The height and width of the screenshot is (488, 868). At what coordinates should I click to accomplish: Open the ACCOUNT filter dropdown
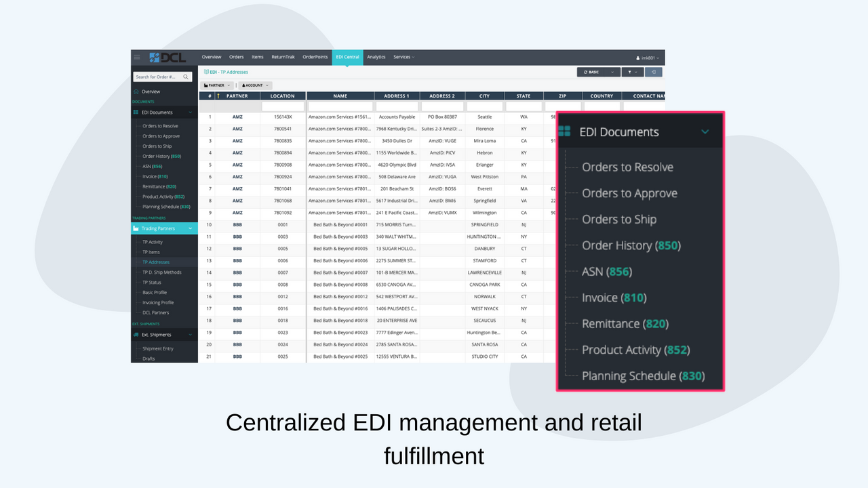[255, 85]
